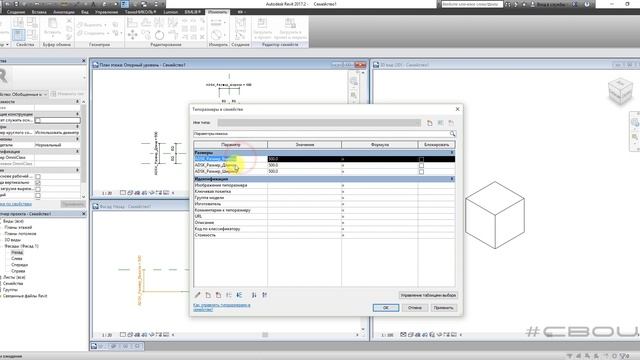Collapse the Идентификация group in the dialog
Image resolution: width=640 pixels, height=360 pixels.
click(451, 179)
